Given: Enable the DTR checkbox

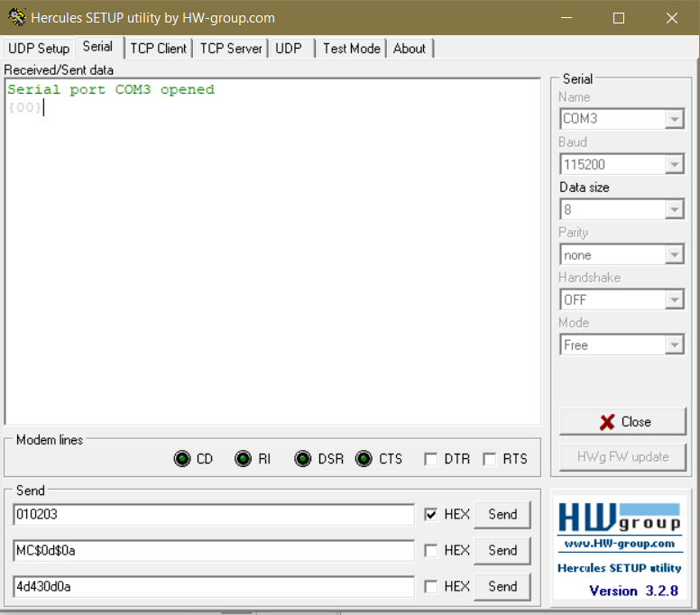Looking at the screenshot, I should pos(431,459).
